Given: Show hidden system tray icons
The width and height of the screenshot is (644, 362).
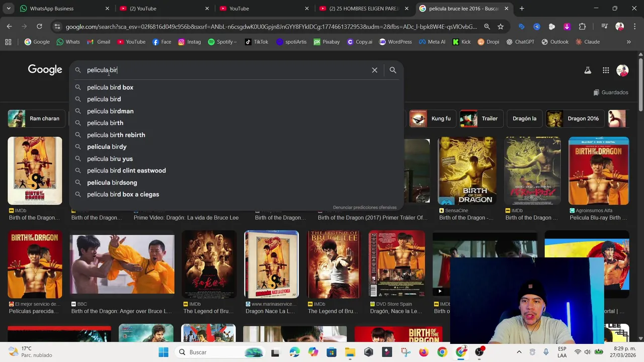Looking at the screenshot, I should [519, 352].
